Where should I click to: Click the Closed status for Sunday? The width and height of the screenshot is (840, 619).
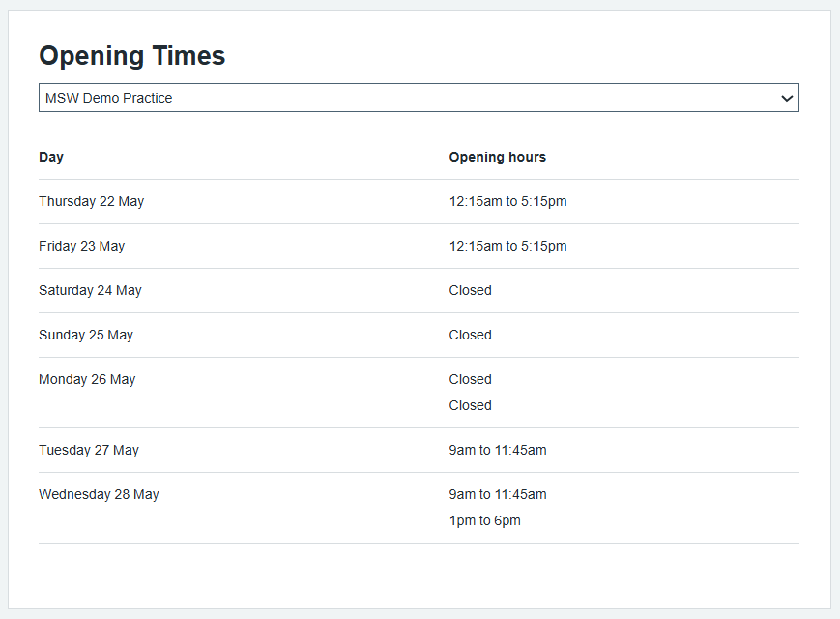click(x=470, y=335)
